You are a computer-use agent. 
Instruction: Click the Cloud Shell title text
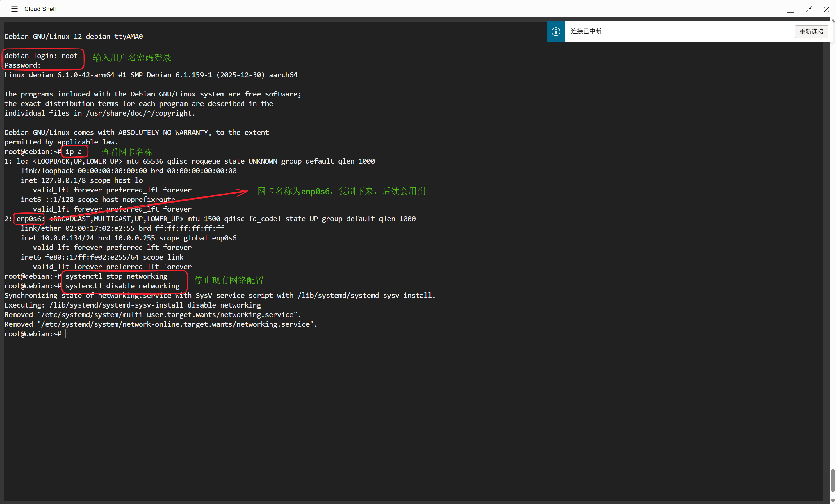point(40,9)
